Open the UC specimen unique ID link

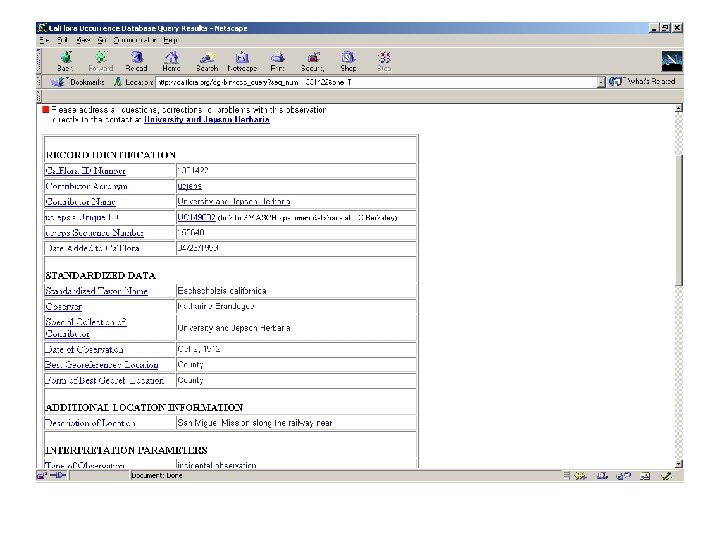pos(196,217)
